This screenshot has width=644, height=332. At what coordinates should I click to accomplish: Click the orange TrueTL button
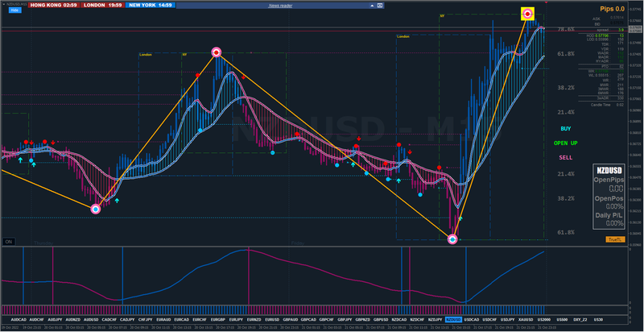tap(615, 239)
